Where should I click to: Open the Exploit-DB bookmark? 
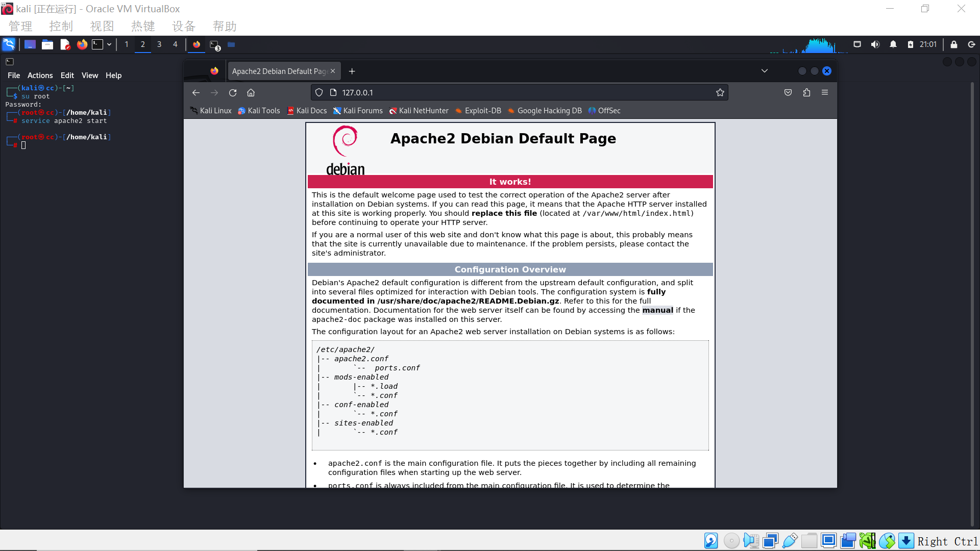478,111
